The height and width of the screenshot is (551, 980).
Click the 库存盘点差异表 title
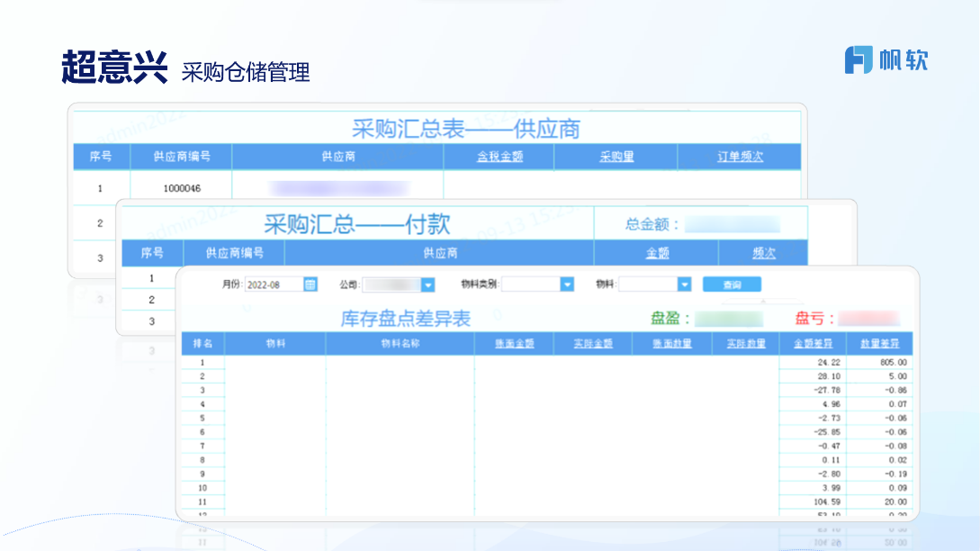tap(405, 319)
